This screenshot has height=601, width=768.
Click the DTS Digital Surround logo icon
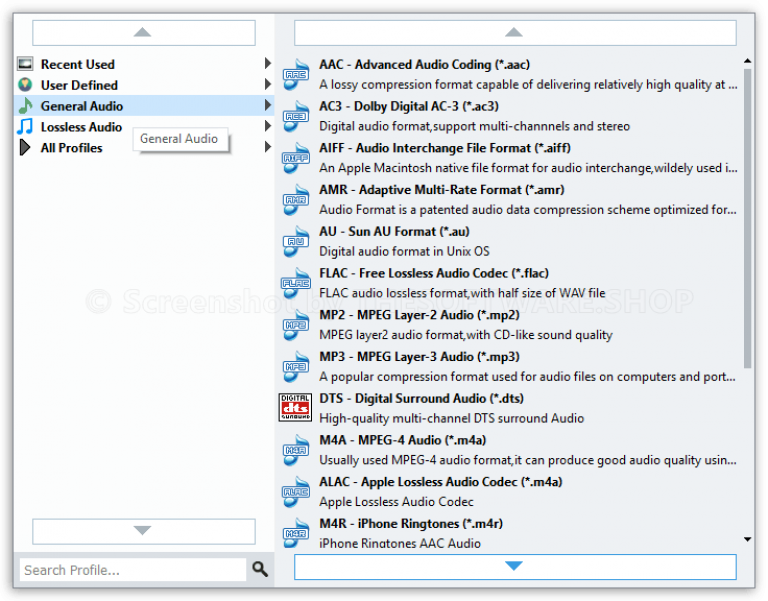[x=295, y=408]
